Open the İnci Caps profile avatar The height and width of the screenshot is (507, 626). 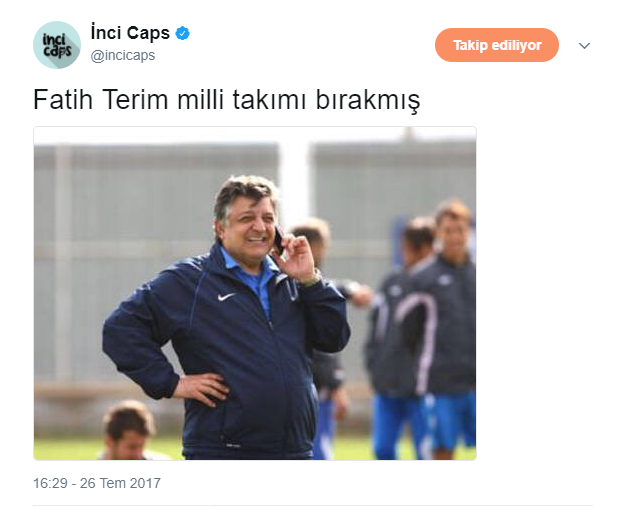click(57, 45)
